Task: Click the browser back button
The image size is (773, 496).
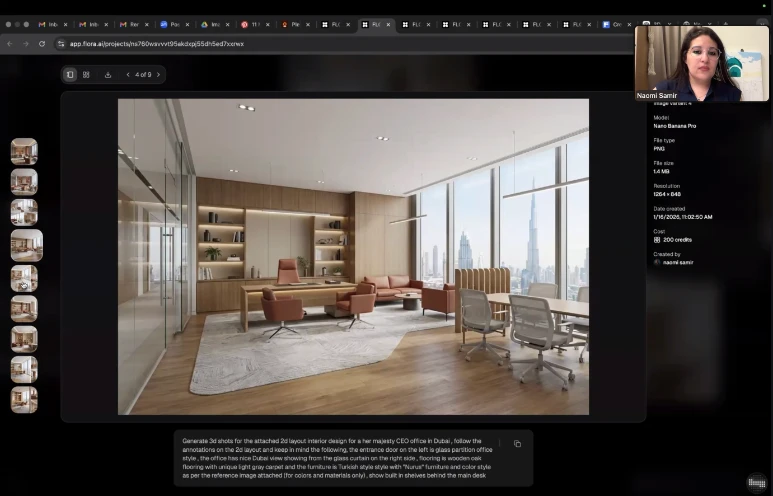Action: click(10, 44)
